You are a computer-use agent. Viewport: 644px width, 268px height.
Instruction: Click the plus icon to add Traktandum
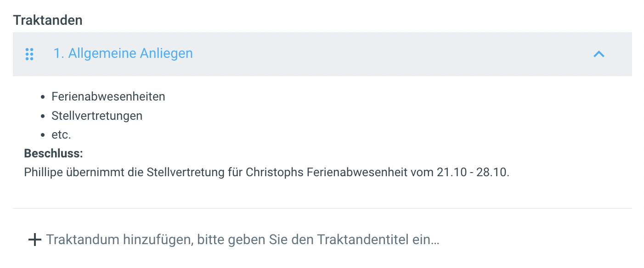34,240
